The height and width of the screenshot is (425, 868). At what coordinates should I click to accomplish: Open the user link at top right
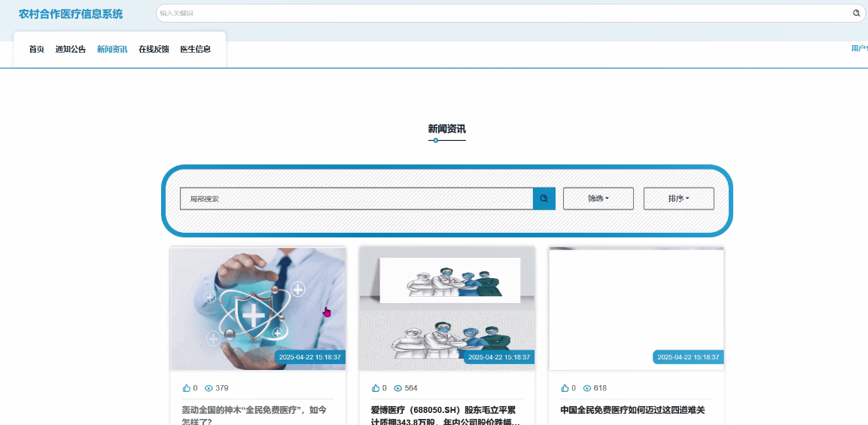click(x=859, y=49)
